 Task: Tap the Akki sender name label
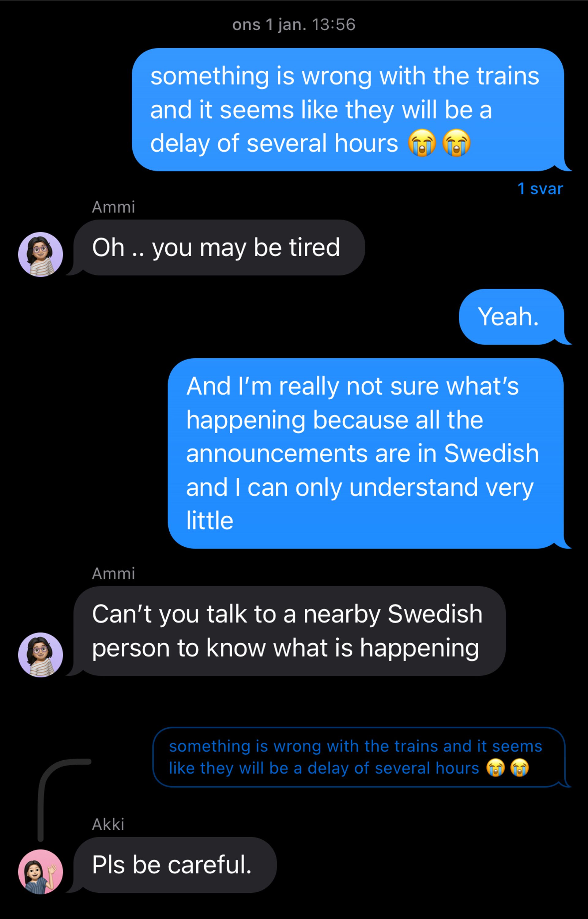(108, 824)
